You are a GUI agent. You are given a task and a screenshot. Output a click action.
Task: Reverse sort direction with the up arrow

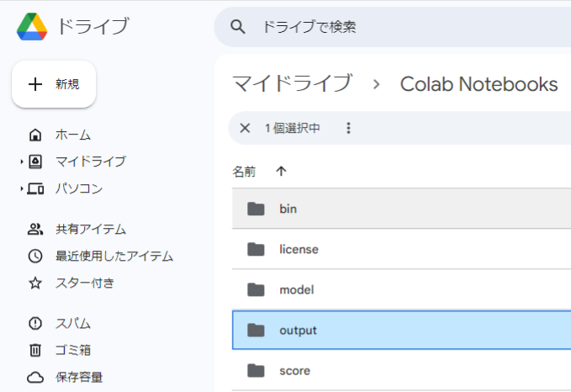point(281,171)
